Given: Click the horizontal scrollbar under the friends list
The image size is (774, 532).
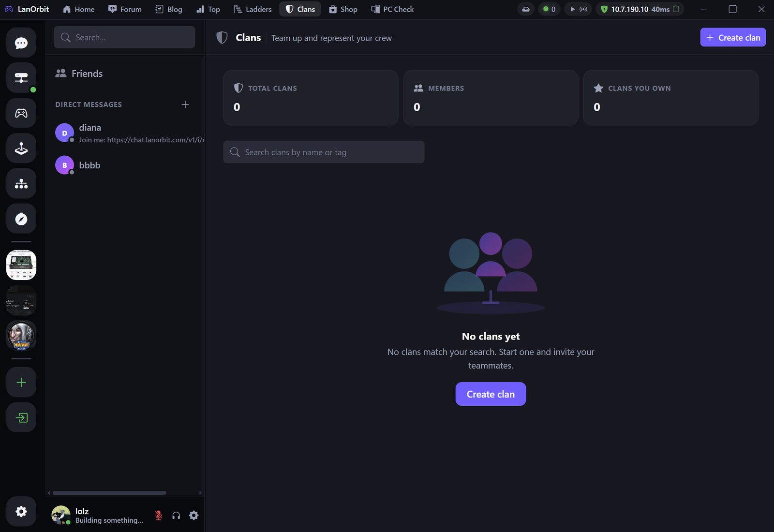Looking at the screenshot, I should click(x=109, y=493).
